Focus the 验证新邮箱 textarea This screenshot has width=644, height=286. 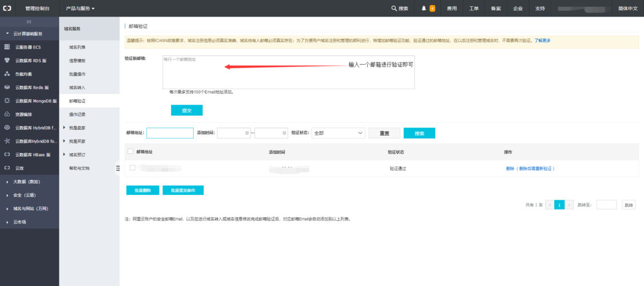pos(288,72)
